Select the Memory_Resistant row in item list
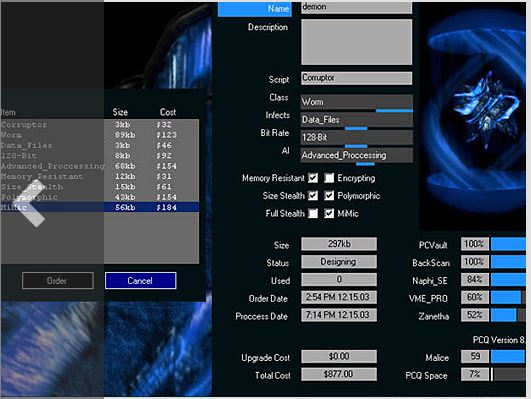531x399 pixels. [100, 176]
